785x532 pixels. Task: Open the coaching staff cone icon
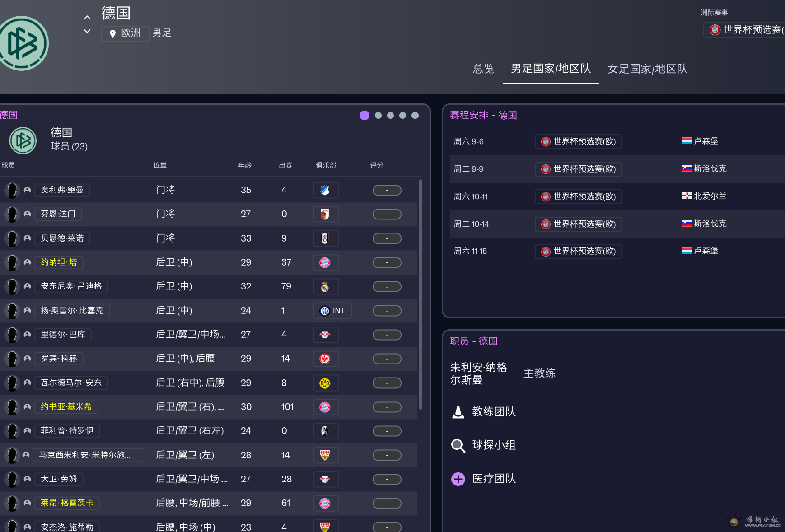(x=458, y=412)
